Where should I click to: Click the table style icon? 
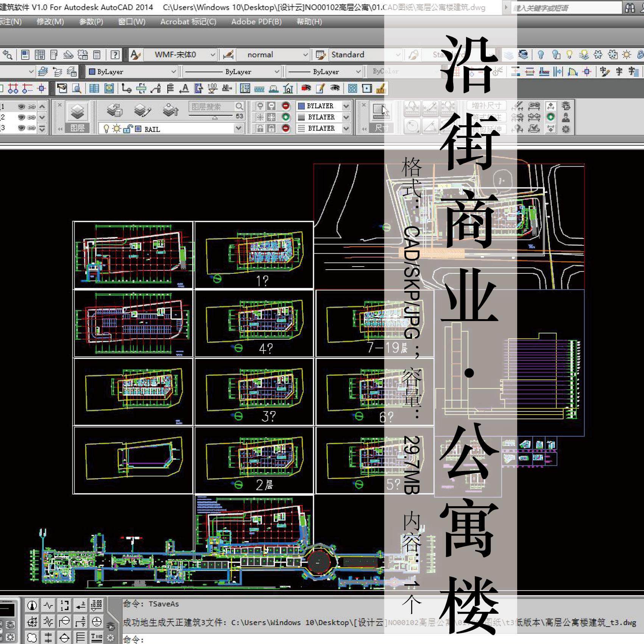pos(321,55)
